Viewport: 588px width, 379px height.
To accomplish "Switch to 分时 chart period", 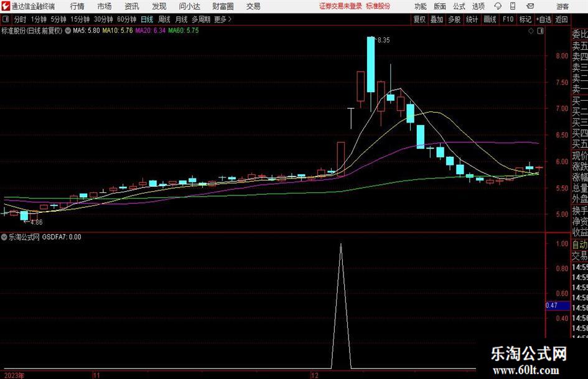I will [21, 19].
